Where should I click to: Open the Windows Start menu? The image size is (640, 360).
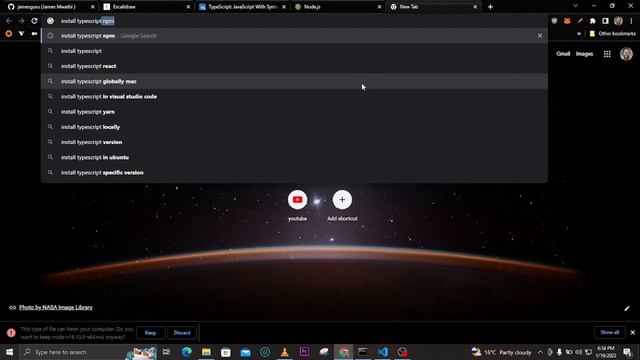pyautogui.click(x=9, y=352)
